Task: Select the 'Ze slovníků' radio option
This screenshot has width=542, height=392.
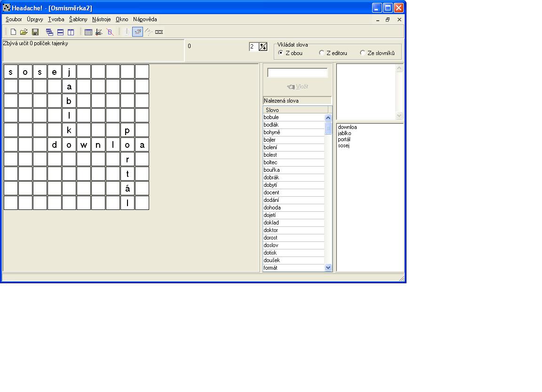Action: coord(377,53)
